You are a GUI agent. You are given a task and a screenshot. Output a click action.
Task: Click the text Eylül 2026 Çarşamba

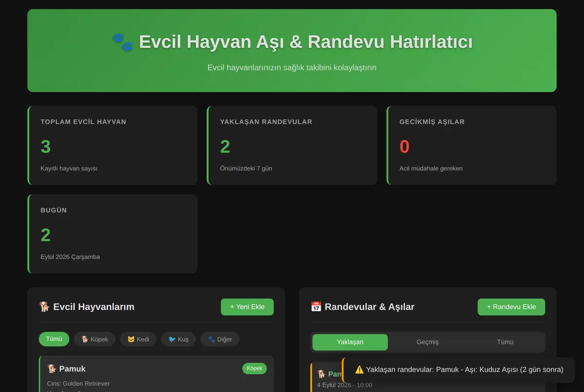70,257
